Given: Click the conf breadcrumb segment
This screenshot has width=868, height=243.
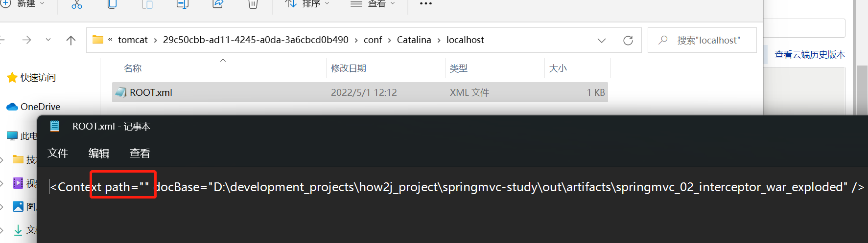Looking at the screenshot, I should [373, 40].
